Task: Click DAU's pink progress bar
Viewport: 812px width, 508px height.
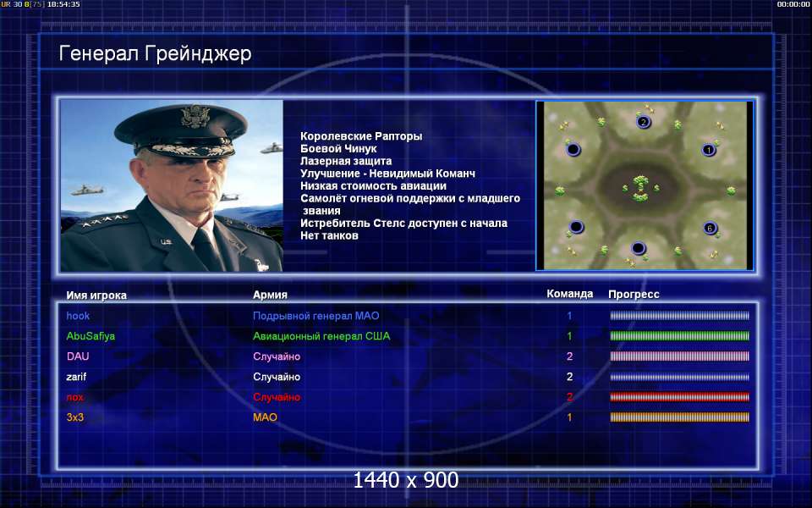Action: click(679, 356)
